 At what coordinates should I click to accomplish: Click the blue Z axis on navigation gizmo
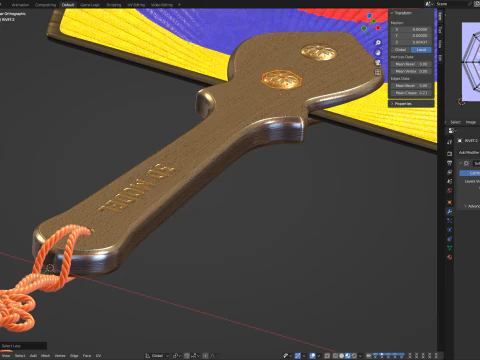[x=370, y=16]
